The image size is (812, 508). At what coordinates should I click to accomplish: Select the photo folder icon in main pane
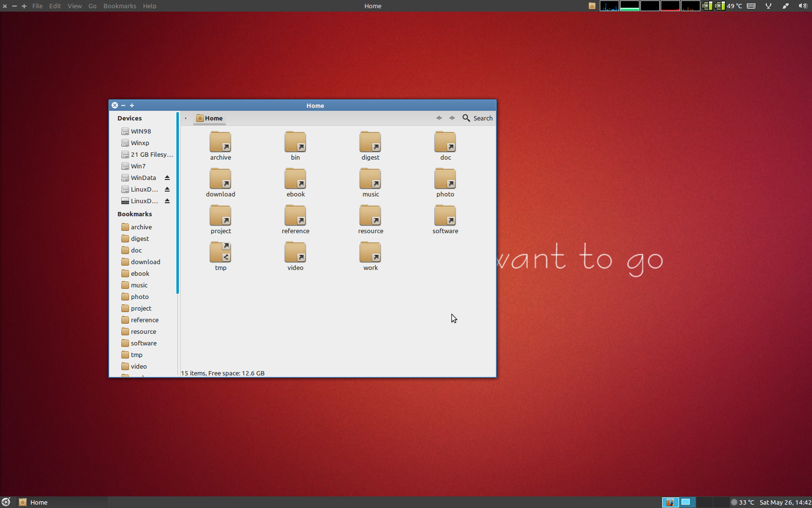tap(445, 179)
